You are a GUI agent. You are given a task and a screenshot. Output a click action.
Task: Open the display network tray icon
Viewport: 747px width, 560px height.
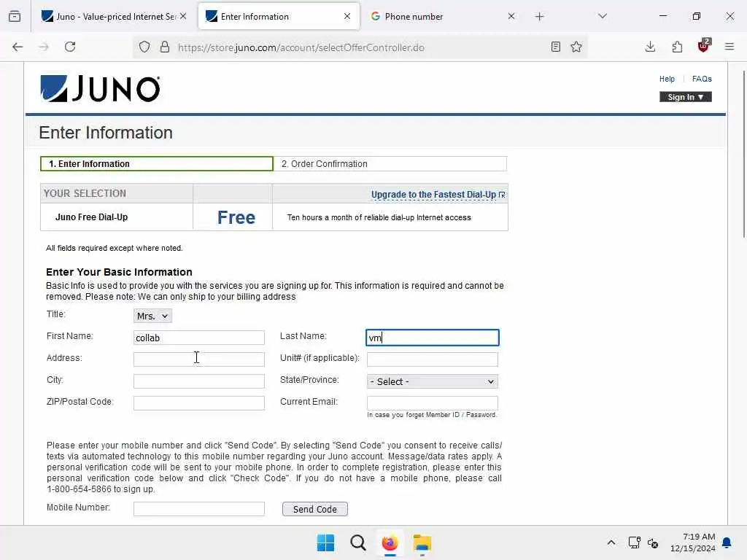(x=634, y=542)
